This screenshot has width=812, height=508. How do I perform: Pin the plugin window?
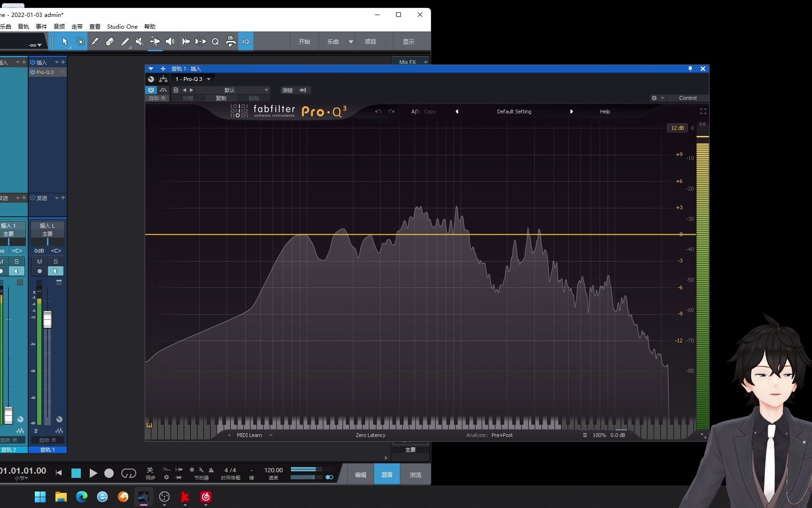(690, 69)
